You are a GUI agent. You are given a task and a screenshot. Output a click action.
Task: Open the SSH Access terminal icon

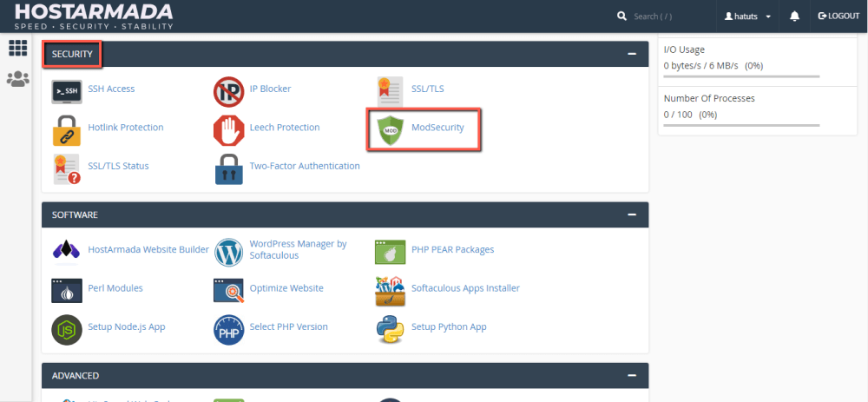pyautogui.click(x=67, y=92)
